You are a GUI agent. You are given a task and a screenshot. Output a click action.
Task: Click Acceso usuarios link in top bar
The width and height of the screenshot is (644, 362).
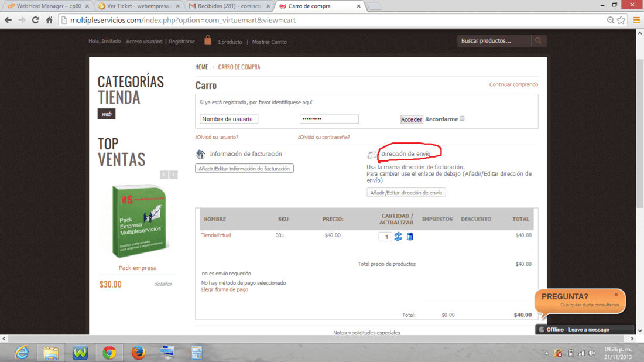click(x=144, y=42)
